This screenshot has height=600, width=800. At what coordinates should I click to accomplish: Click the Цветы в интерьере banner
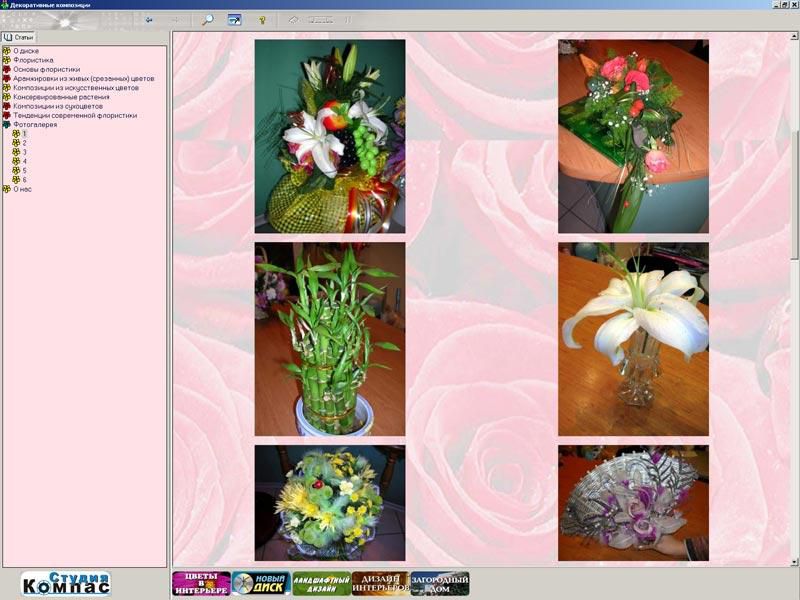tap(201, 583)
